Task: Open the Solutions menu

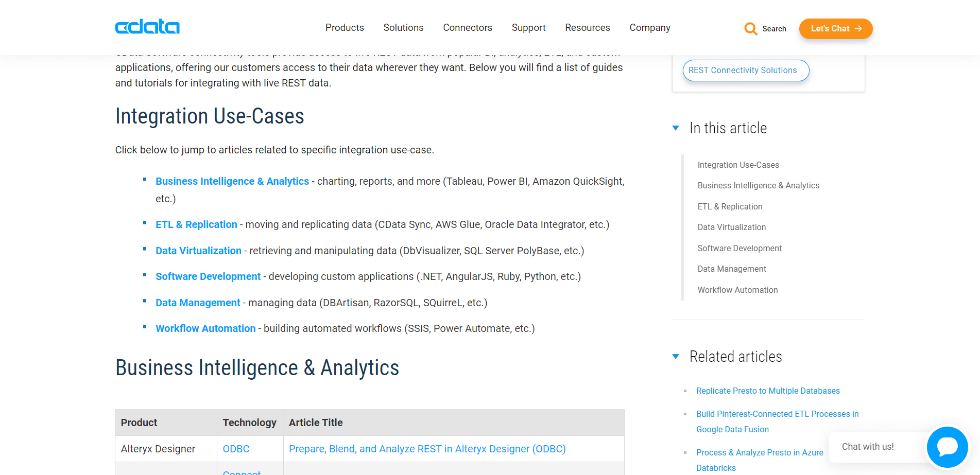Action: 403,28
